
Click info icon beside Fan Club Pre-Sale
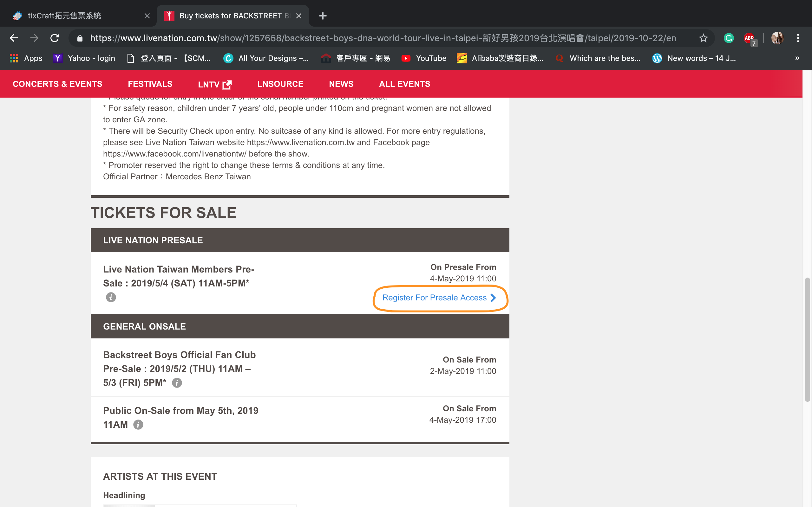tap(177, 382)
